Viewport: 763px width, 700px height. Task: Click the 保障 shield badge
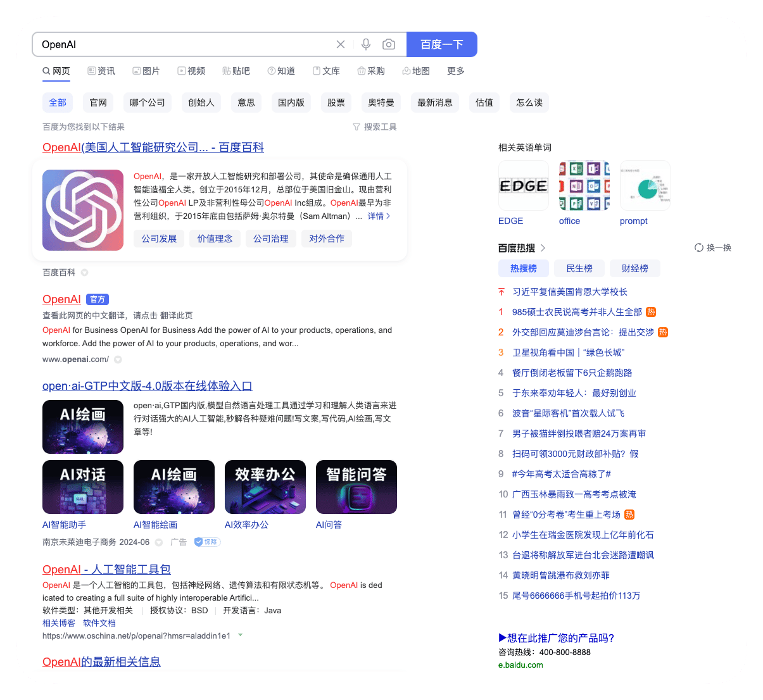tap(207, 542)
